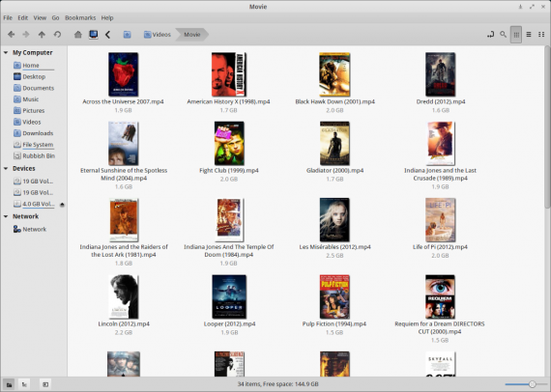Switch to list view

click(x=529, y=35)
